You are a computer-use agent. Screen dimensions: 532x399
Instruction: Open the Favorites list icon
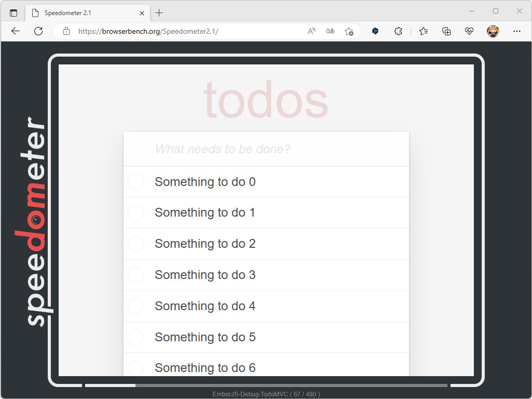click(x=424, y=31)
